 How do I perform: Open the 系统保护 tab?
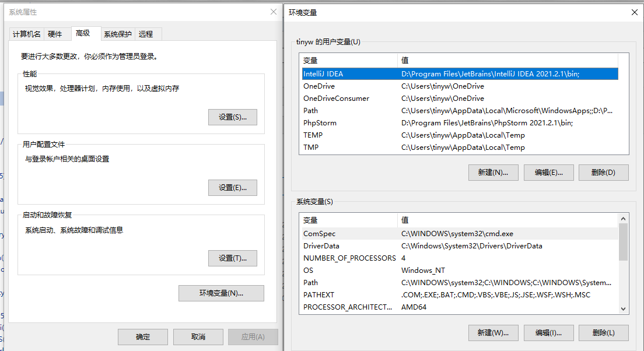(x=117, y=34)
